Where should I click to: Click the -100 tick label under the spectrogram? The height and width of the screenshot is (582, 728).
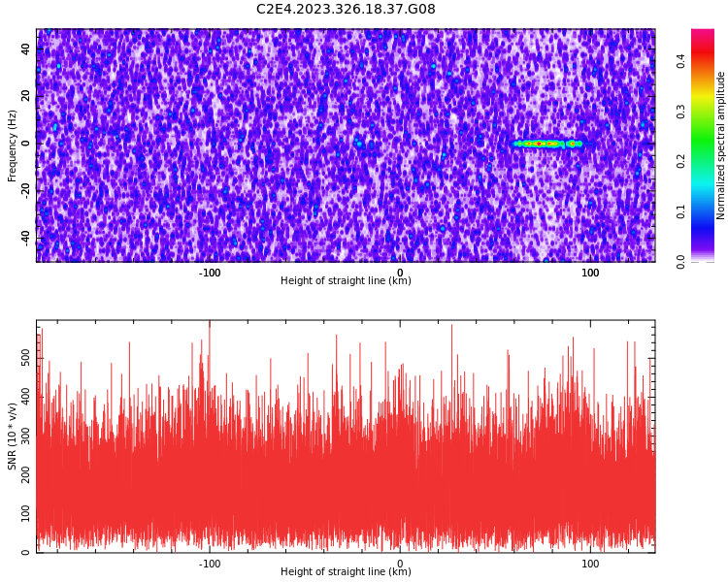point(210,273)
